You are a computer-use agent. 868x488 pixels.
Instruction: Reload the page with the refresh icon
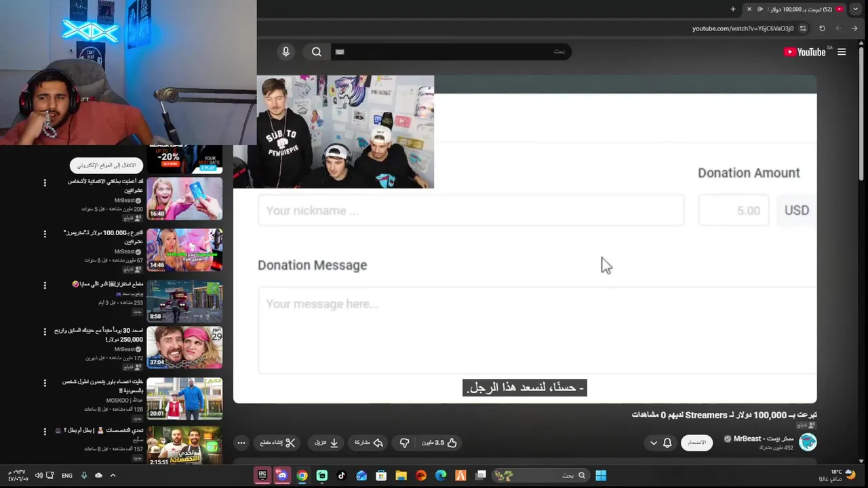822,28
